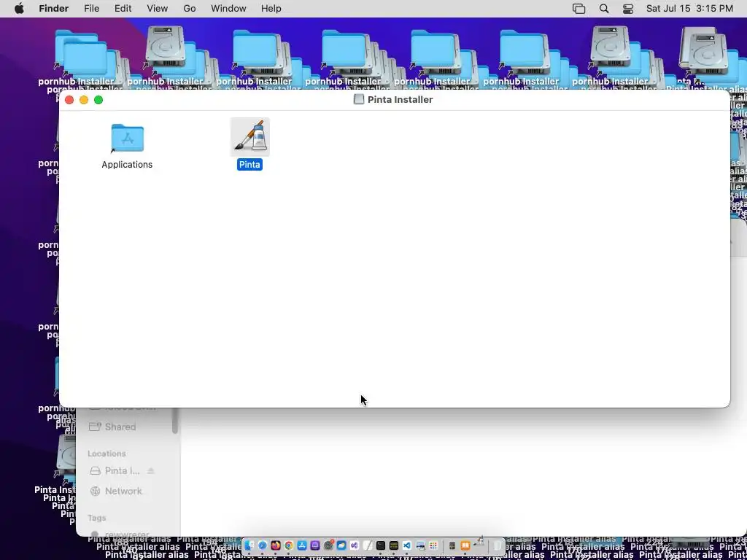This screenshot has height=560, width=747.
Task: Minimize the Pinta Installer window
Action: pos(84,99)
